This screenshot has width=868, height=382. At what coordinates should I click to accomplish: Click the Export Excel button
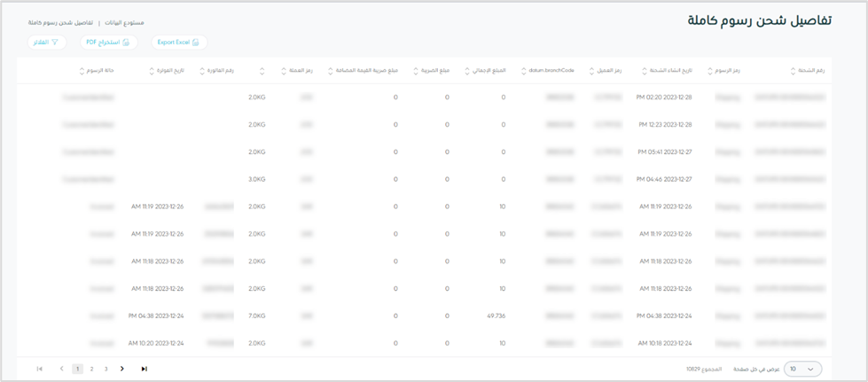178,42
